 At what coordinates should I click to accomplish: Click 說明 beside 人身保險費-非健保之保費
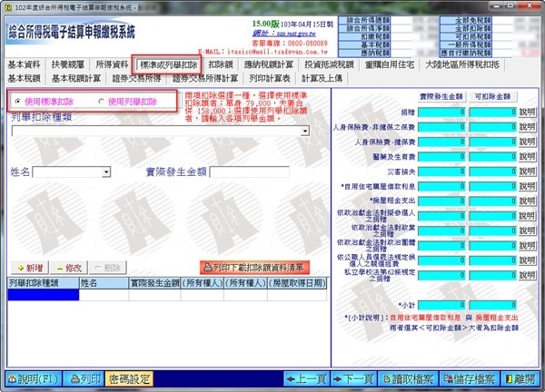527,127
